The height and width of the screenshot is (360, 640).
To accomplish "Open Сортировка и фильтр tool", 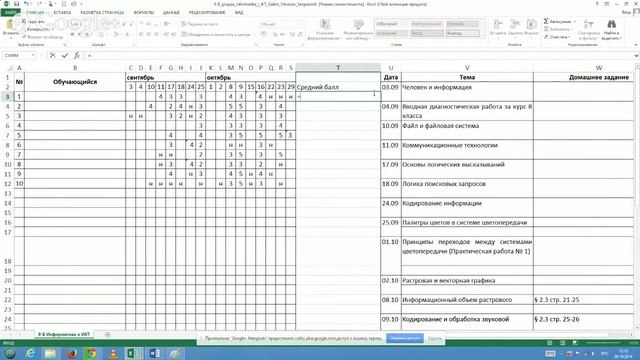I will coord(589,30).
